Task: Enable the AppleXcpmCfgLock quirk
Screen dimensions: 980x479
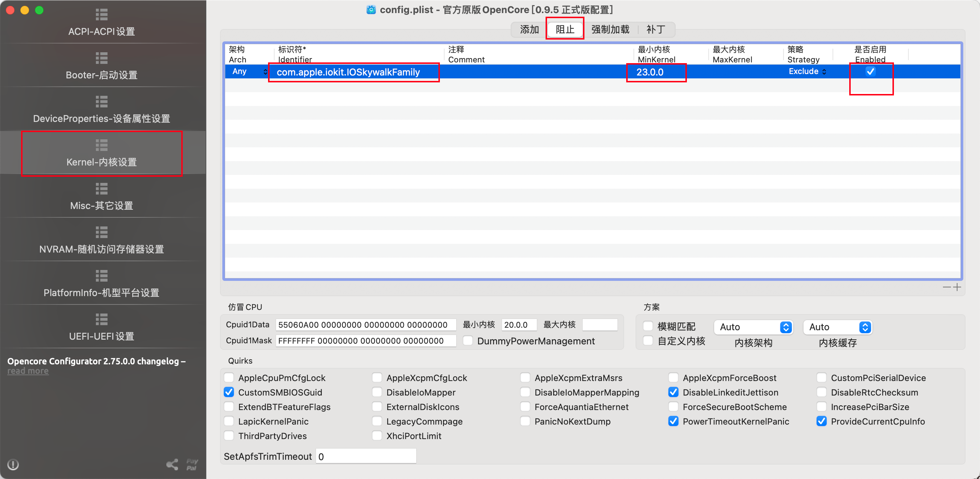Action: [377, 377]
